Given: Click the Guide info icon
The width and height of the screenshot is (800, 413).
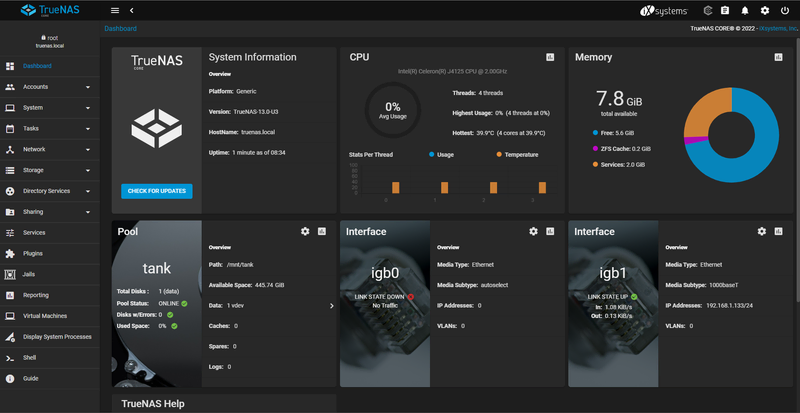Looking at the screenshot, I should 10,379.
